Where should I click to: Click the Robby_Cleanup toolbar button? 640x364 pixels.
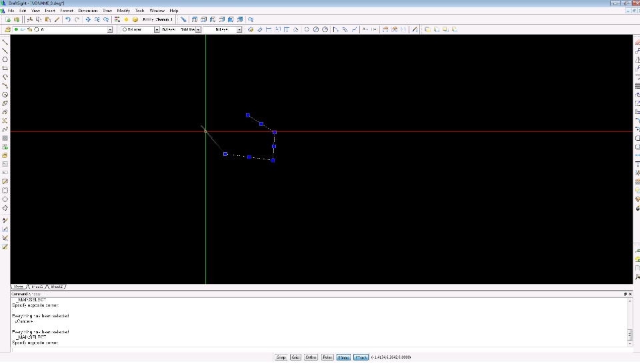pos(157,19)
